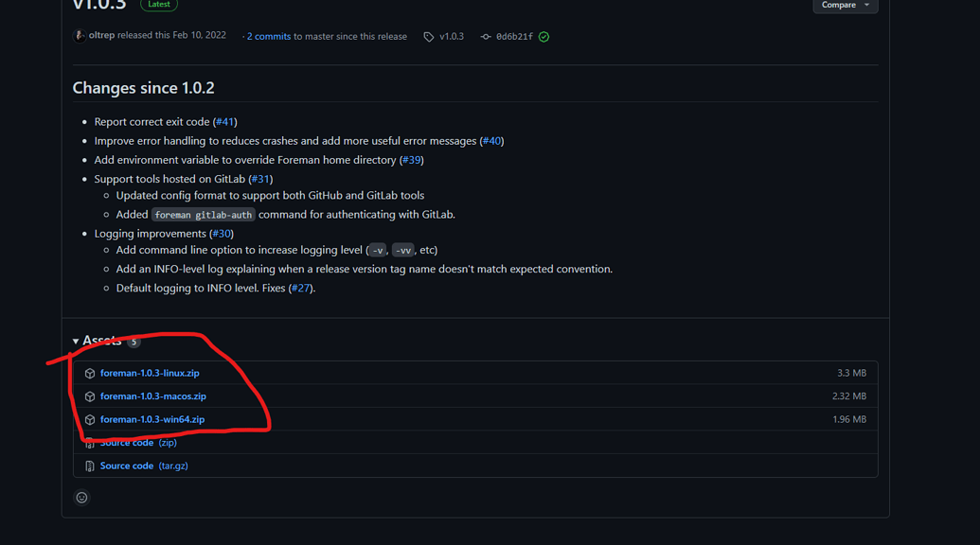The image size is (980, 545).
Task: Open the 2 commits link
Action: [269, 36]
